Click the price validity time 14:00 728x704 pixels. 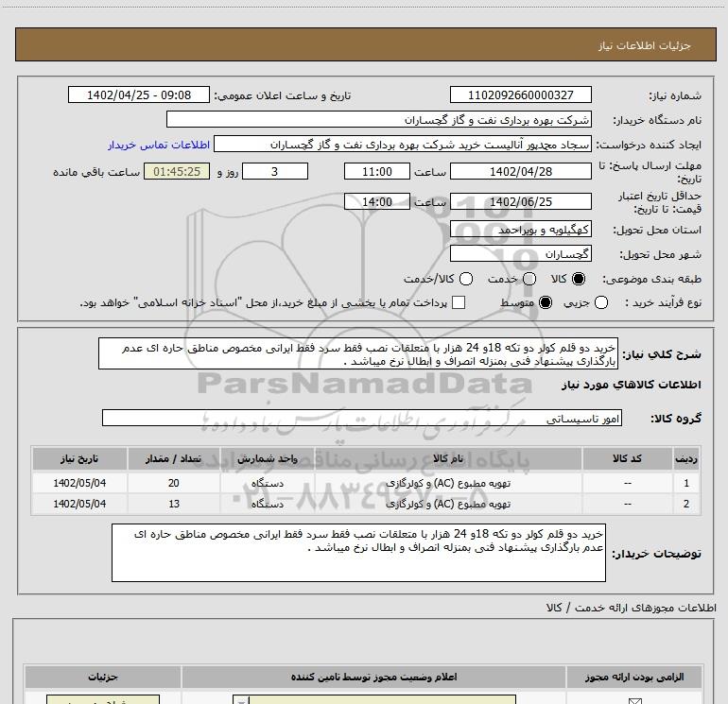coord(377,202)
